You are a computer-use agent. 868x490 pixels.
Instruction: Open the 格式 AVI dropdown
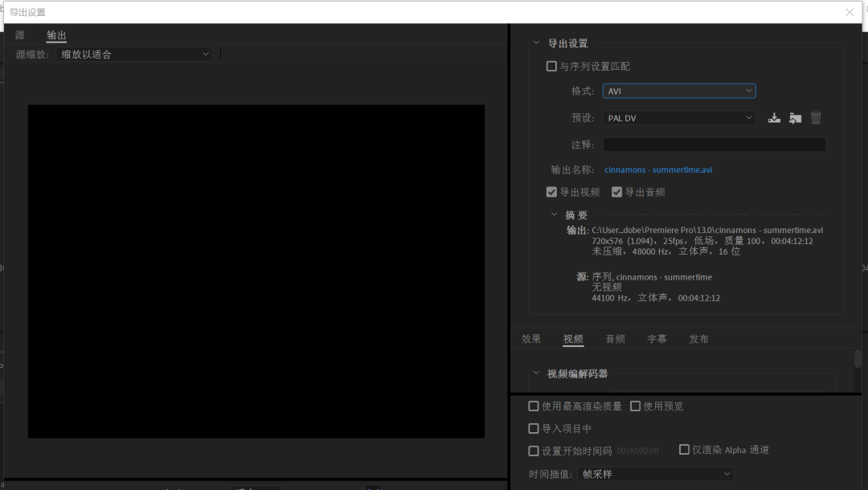pos(679,92)
